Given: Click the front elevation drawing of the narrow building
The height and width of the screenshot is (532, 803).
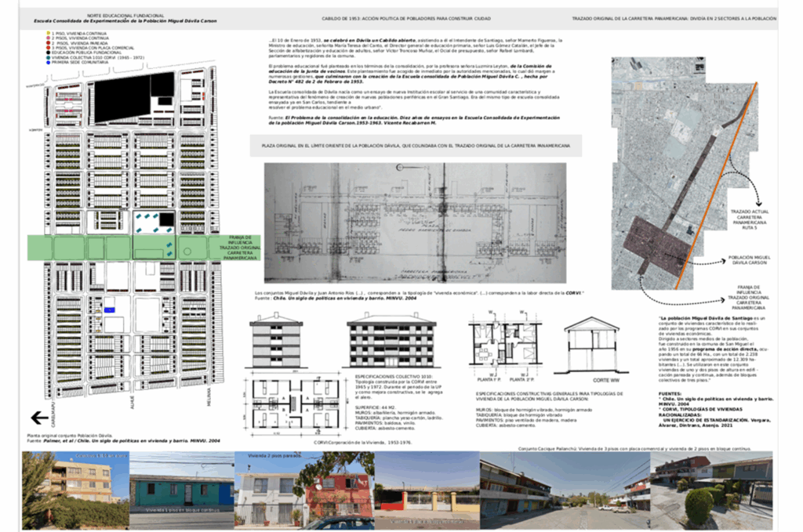Looking at the screenshot, I should click(275, 341).
